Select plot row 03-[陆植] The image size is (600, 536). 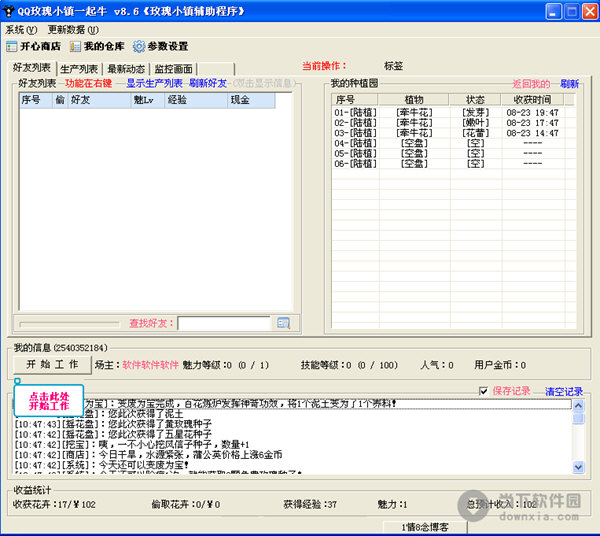453,133
